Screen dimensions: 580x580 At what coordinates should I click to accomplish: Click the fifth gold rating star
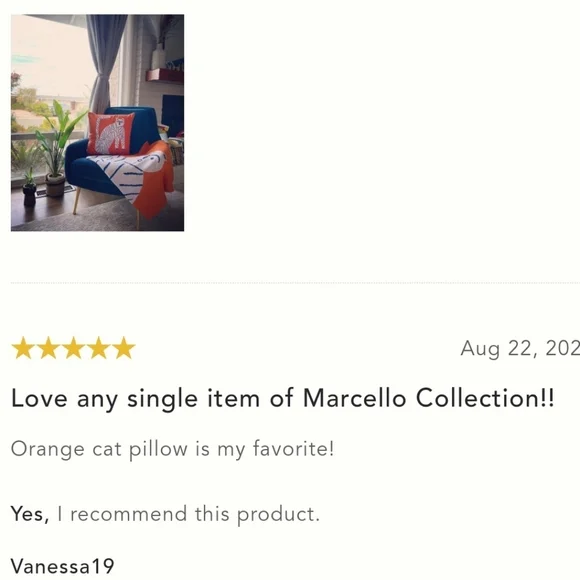[124, 348]
